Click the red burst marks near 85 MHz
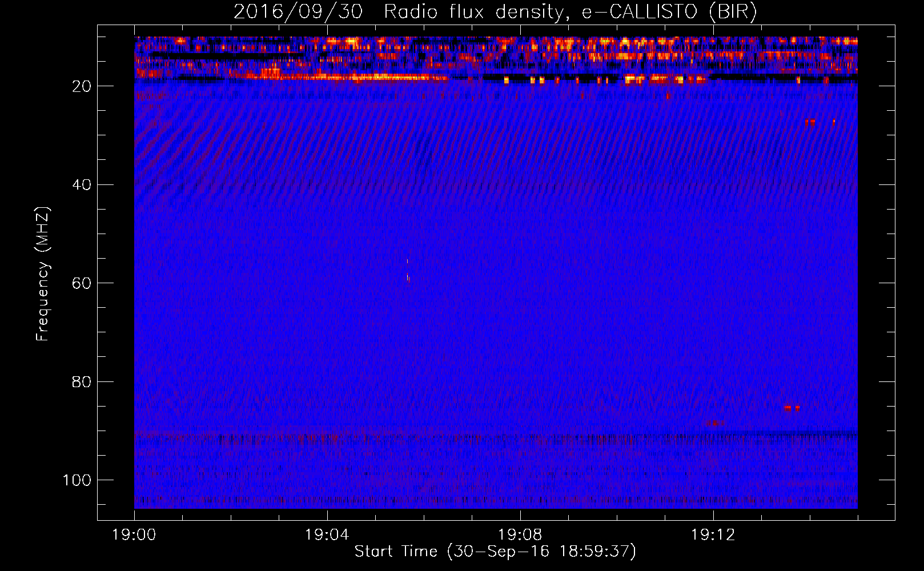The image size is (924, 571). click(x=792, y=408)
